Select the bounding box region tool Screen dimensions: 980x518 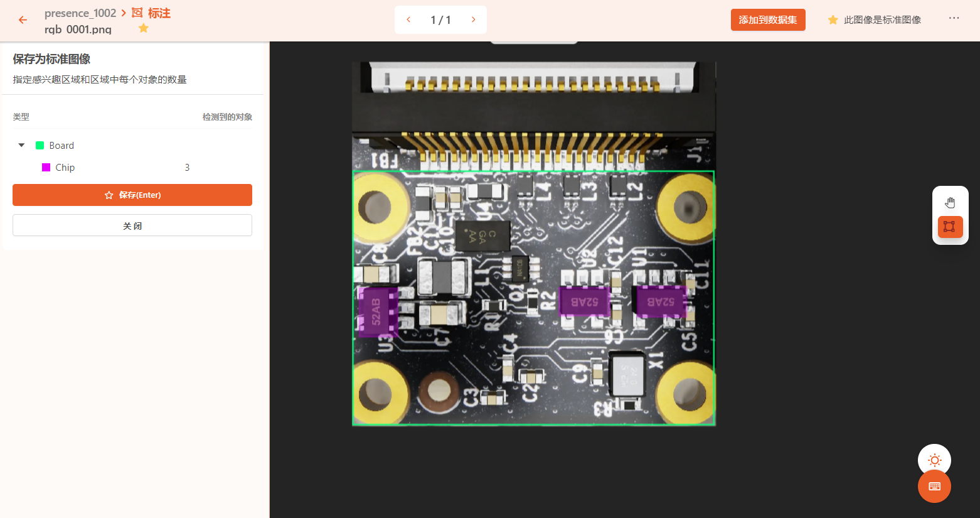click(950, 227)
